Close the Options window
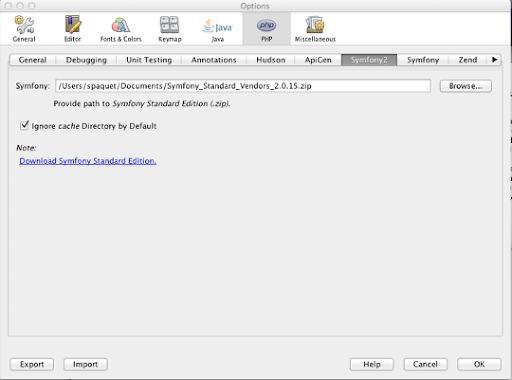The image size is (512, 380). click(x=8, y=6)
